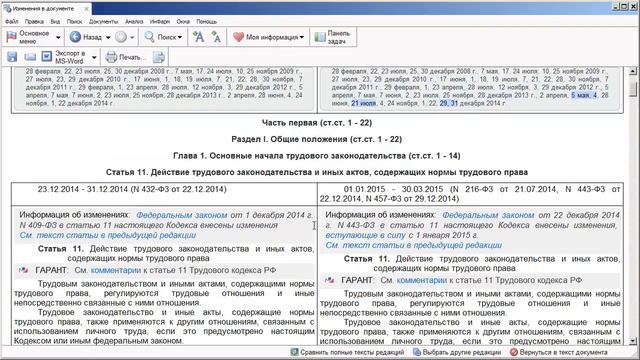Open Федеральным законом link in the left column
640x360 pixels.
point(182,215)
